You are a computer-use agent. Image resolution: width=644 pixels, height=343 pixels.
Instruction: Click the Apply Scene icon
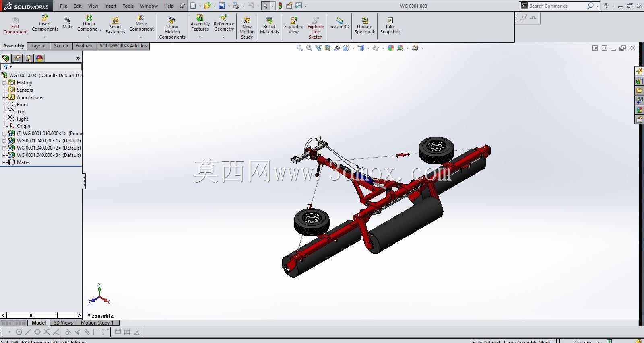click(400, 48)
